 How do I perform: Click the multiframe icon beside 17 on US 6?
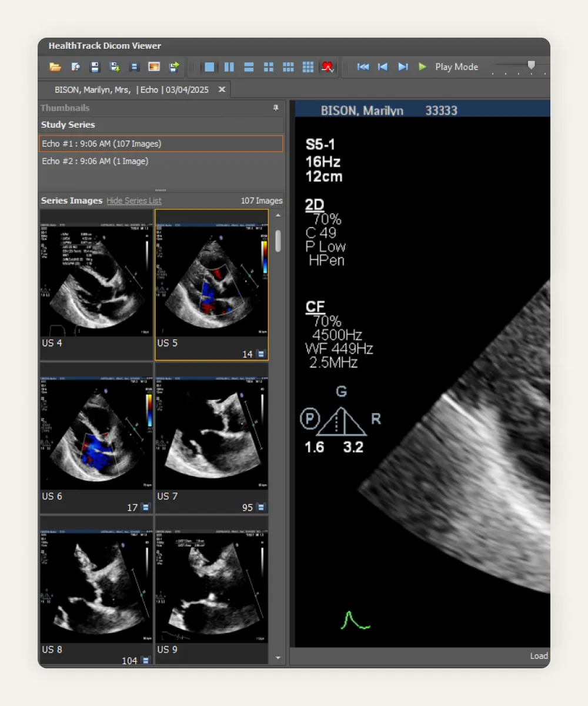(x=146, y=507)
